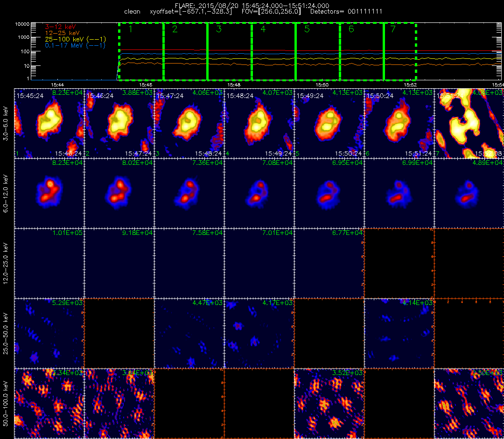Select interval 1 label in the light curve
Viewport: 504px width, 439px height.
[x=131, y=29]
